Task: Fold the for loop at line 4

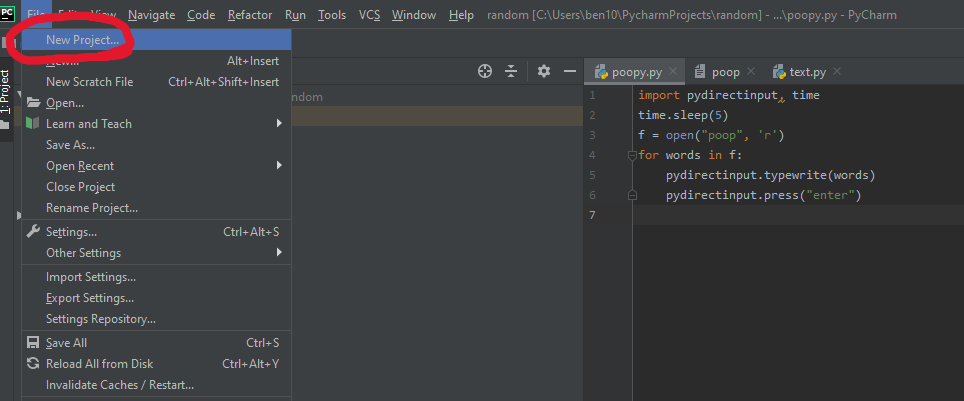Action: click(632, 156)
